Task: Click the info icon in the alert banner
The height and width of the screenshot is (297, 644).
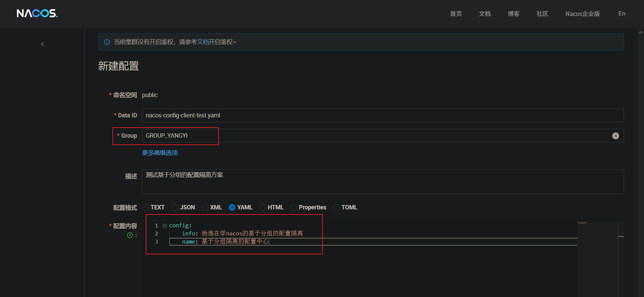Action: coord(107,42)
